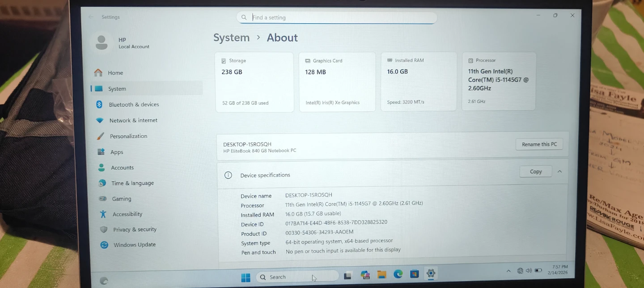Open Task View from taskbar
This screenshot has width=644, height=288.
[x=347, y=275]
